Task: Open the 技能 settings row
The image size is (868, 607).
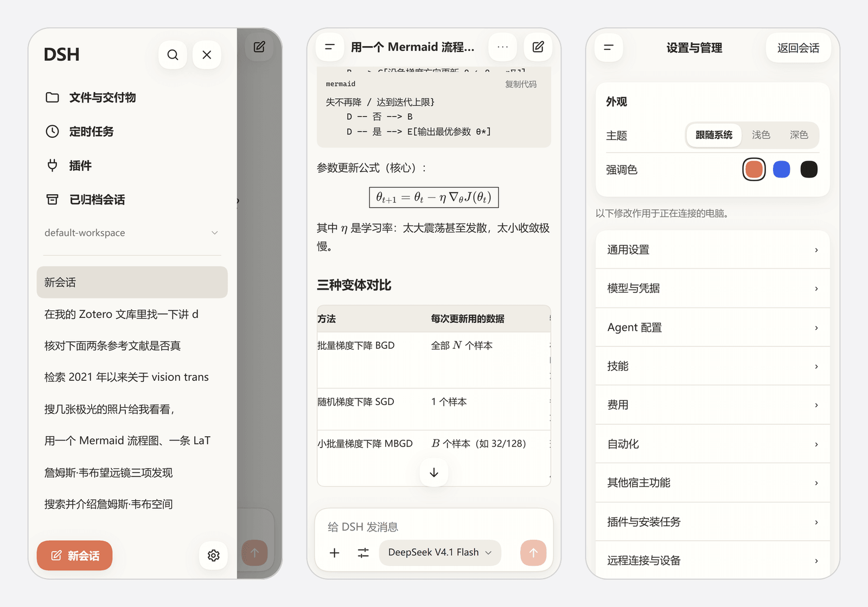Action: coord(713,366)
